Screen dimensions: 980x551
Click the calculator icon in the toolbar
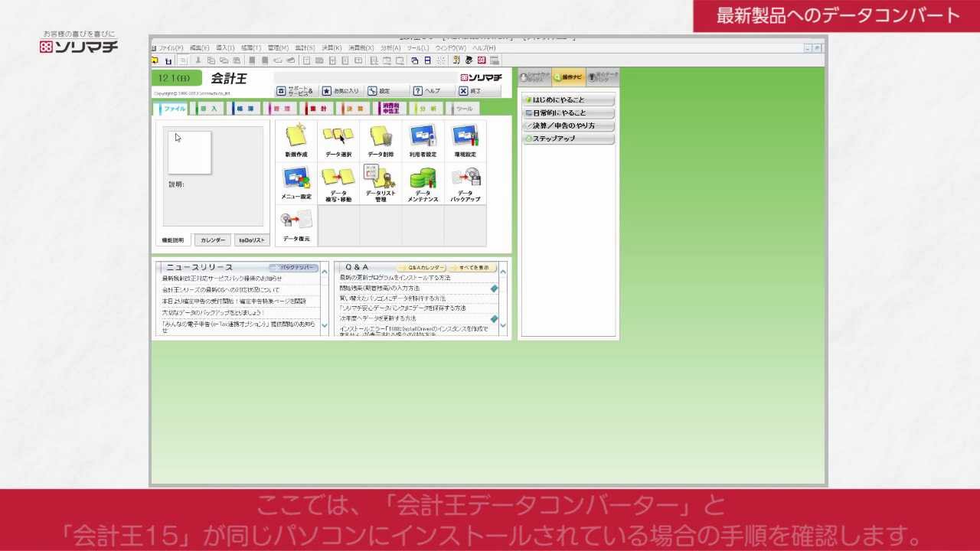[x=495, y=60]
